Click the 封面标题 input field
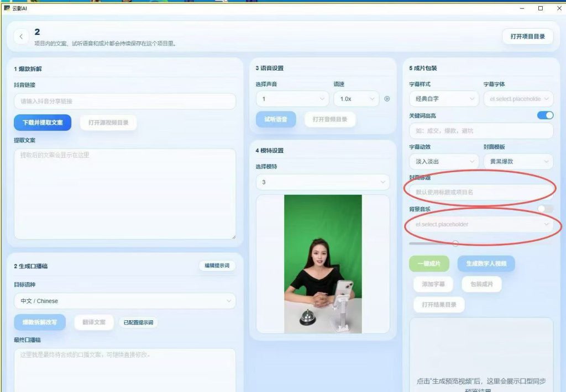 (481, 192)
